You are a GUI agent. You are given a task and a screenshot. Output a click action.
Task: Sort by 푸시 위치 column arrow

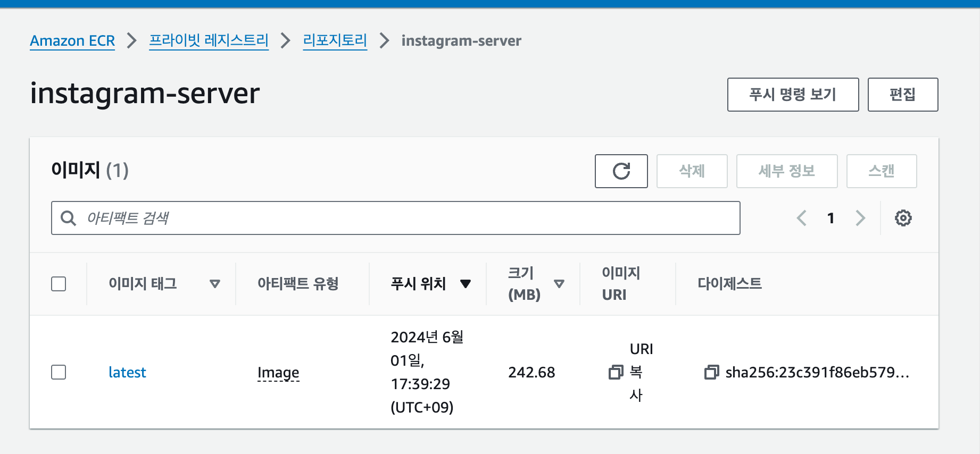pyautogui.click(x=466, y=284)
